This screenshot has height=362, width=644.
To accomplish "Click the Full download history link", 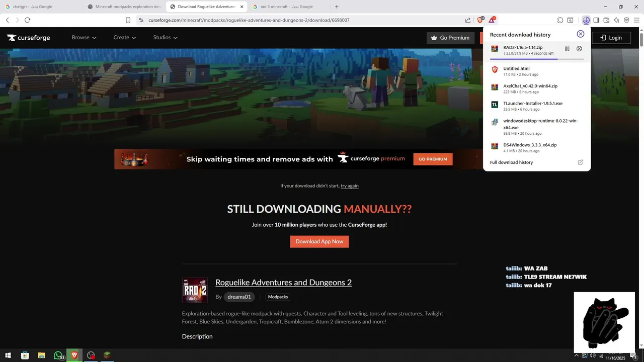I will tap(511, 162).
